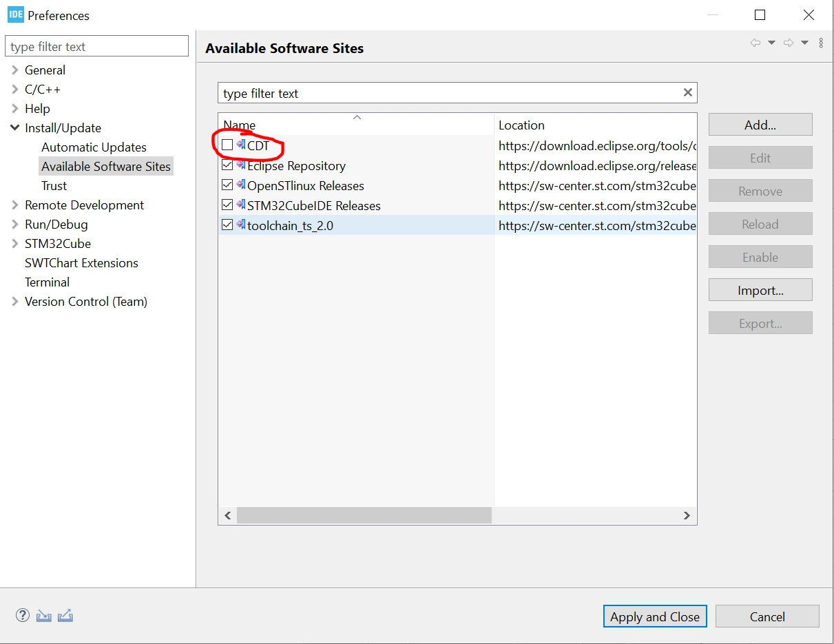The image size is (834, 644).
Task: Open the Trust preference page
Action: (x=54, y=185)
